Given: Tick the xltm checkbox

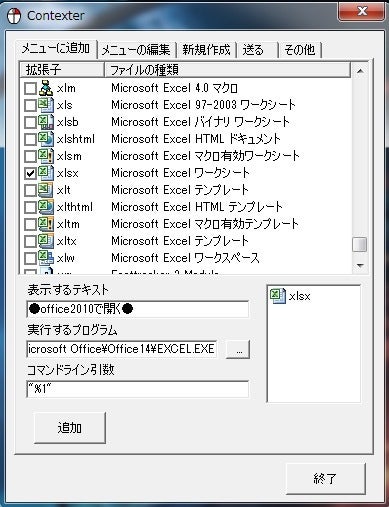Looking at the screenshot, I should (x=30, y=224).
